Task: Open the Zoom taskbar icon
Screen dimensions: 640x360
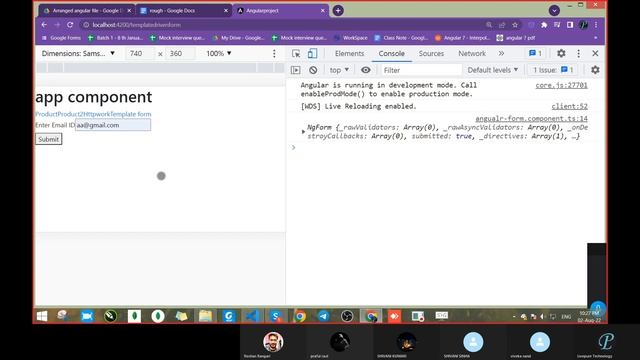Action: (x=87, y=316)
